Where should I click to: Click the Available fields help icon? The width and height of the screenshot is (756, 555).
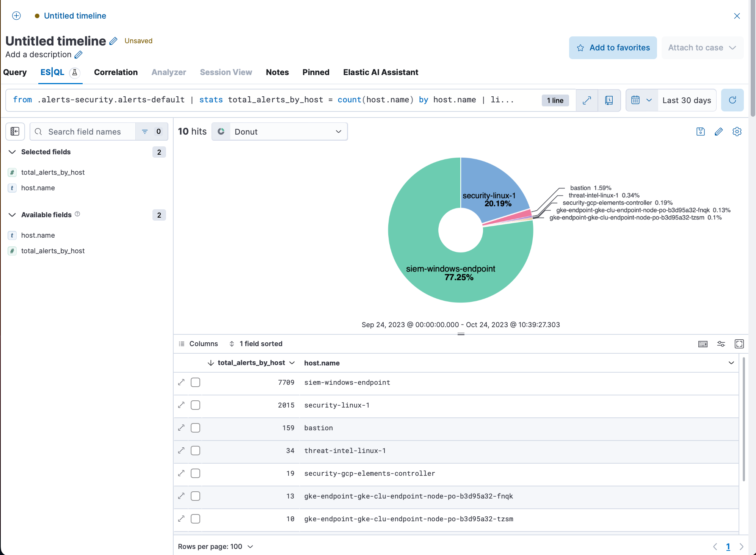[x=77, y=214]
